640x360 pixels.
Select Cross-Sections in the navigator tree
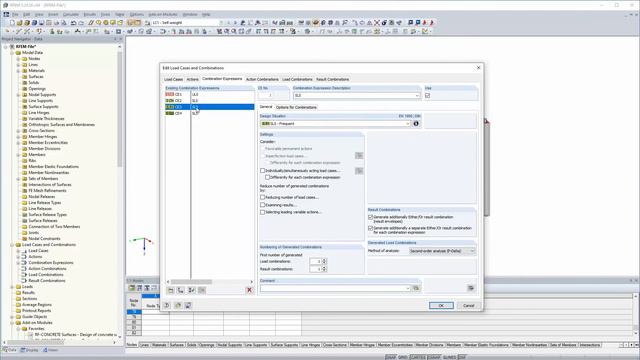point(41,131)
